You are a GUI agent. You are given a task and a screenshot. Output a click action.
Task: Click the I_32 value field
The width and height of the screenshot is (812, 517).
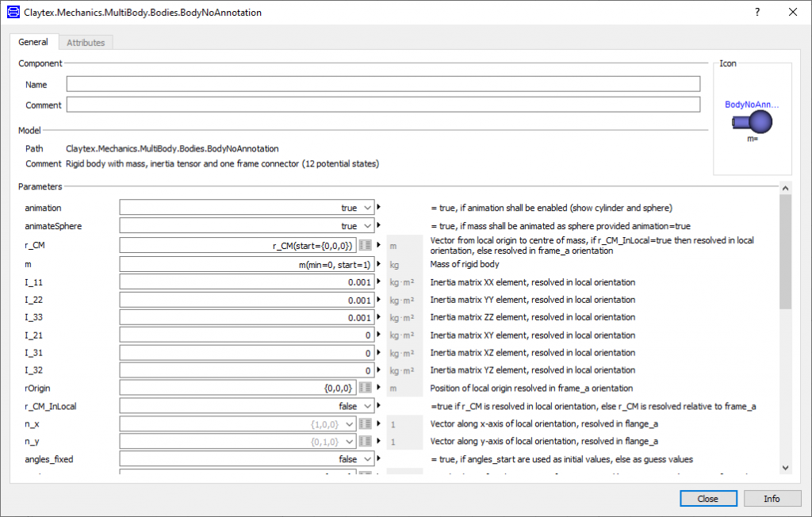(x=247, y=370)
